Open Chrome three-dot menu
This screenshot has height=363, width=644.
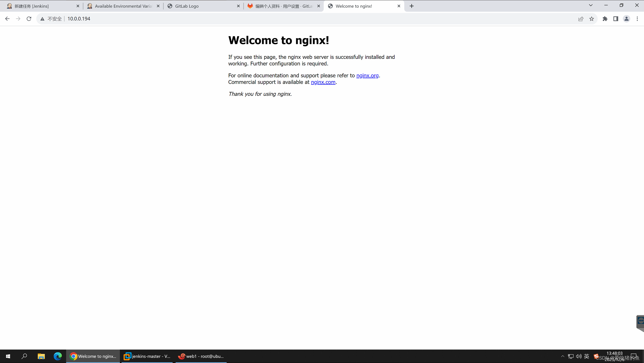pos(637,19)
